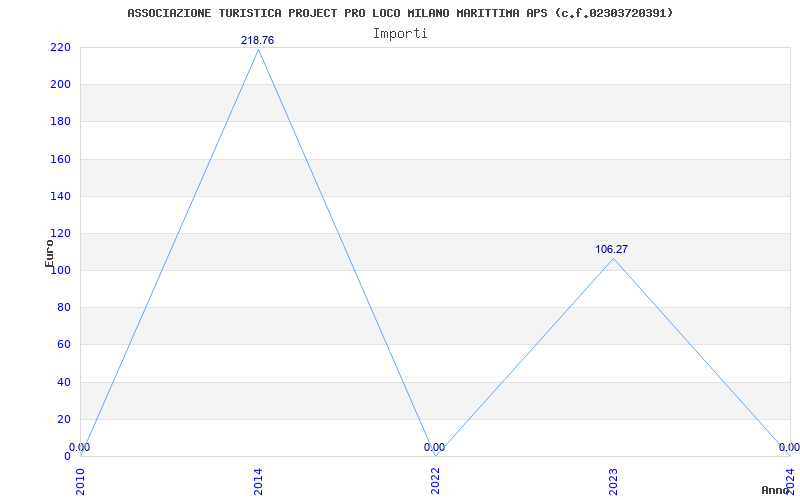The image size is (800, 500).
Task: Click the 2010 x-axis label
Action: [81, 481]
